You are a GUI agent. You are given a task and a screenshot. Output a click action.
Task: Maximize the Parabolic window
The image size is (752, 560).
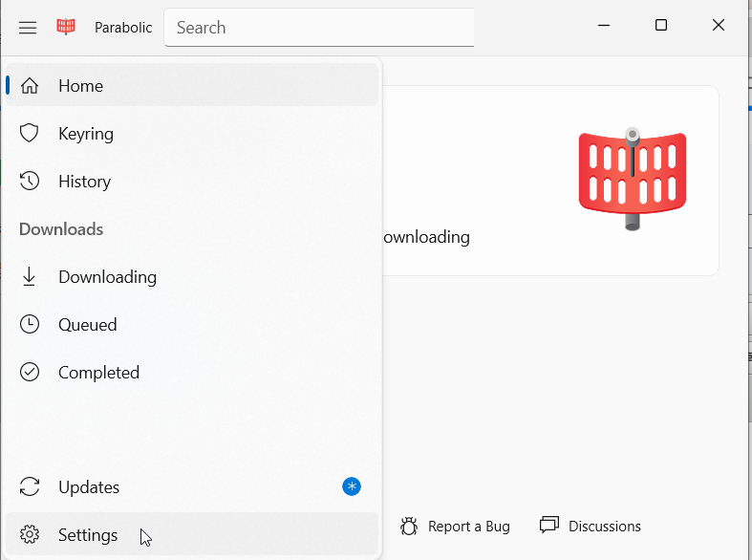[x=661, y=26]
